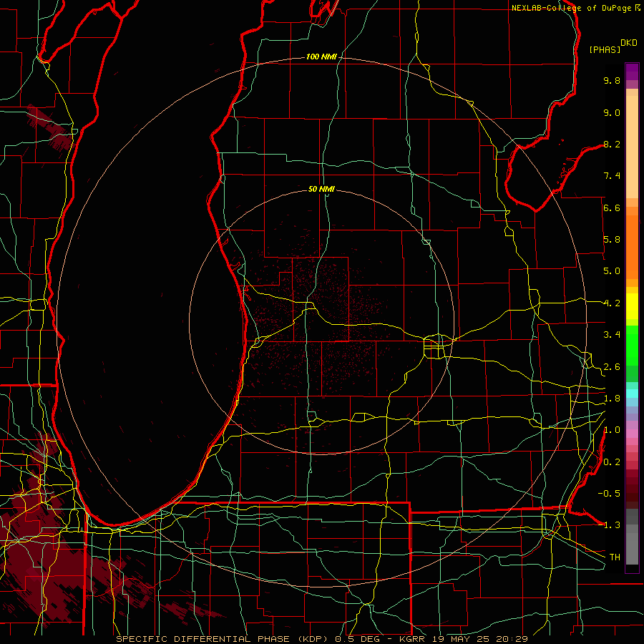Click the Specific Differential Phase caption text

[322, 639]
